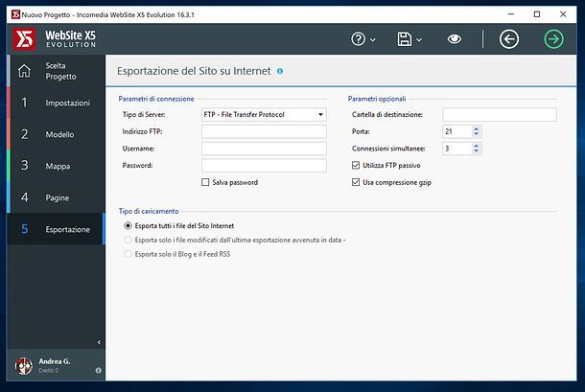
Task: Go to step 2 Modello
Action: click(x=57, y=134)
